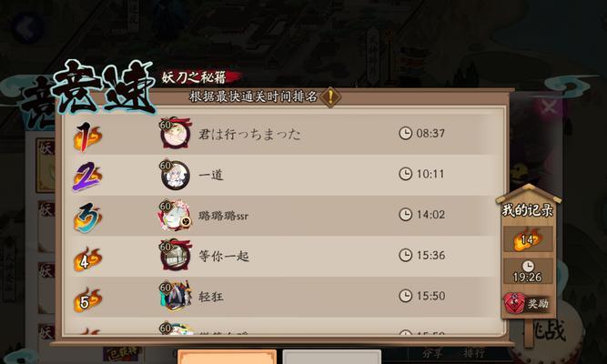Select the 排行 ranking tab
This screenshot has width=607, height=364.
coord(474,353)
